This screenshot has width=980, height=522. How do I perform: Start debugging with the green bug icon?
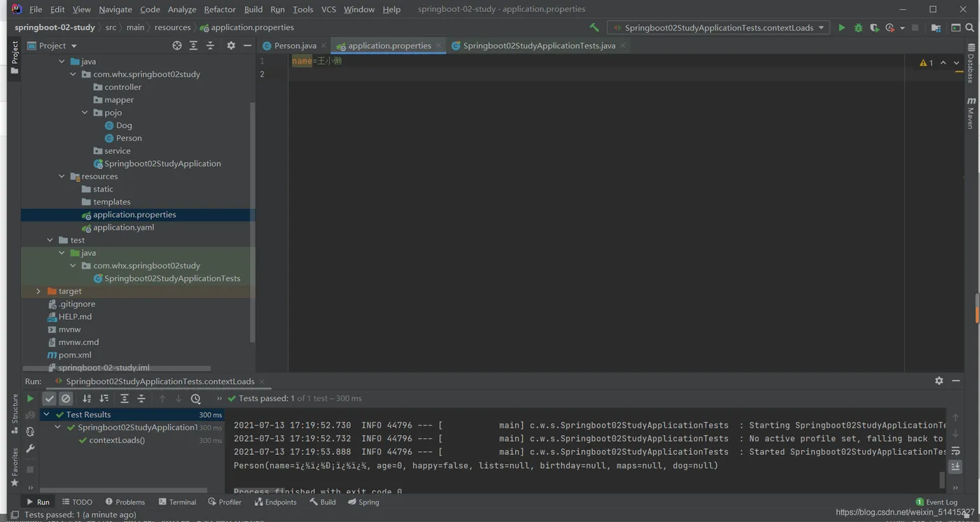click(858, 28)
